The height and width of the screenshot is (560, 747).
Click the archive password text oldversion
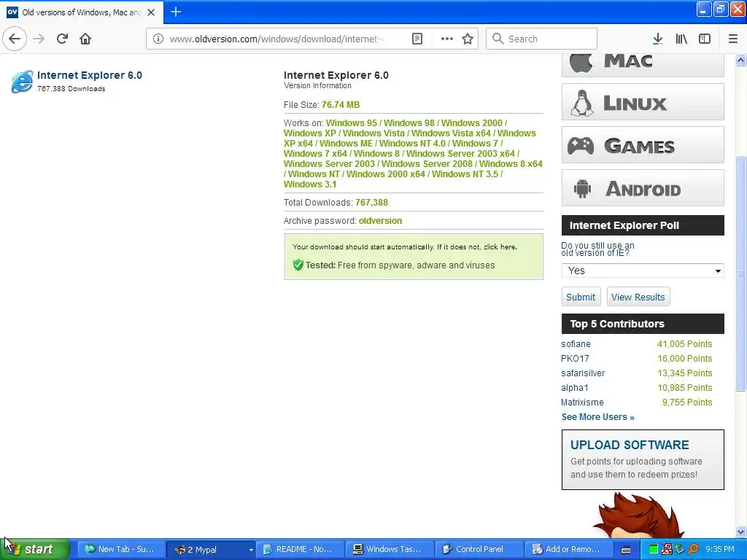click(x=380, y=220)
